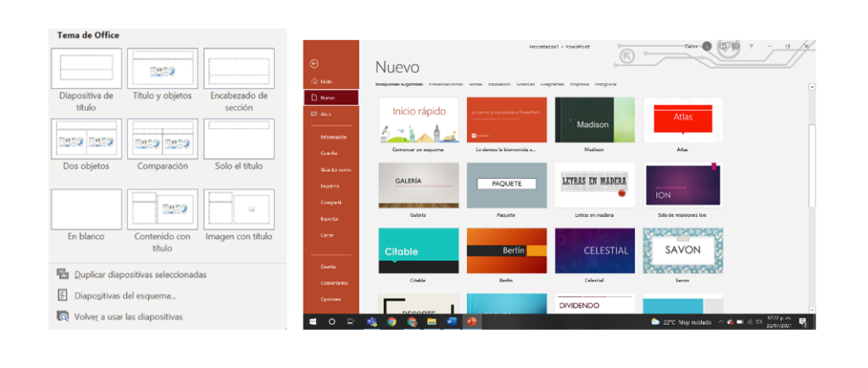The width and height of the screenshot is (868, 368).
Task: Open Comentarios in the backstage sidebar
Action: [334, 282]
